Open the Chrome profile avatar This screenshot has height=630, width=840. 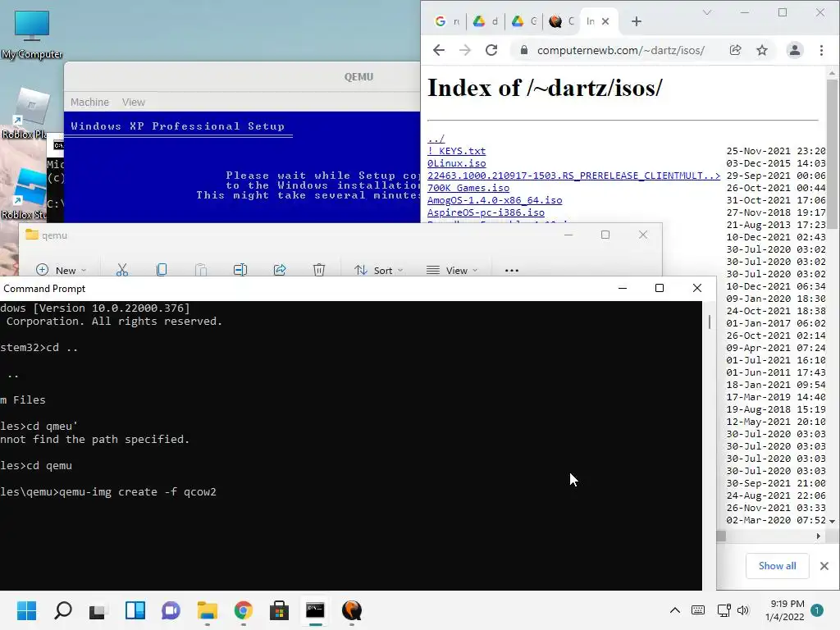794,50
